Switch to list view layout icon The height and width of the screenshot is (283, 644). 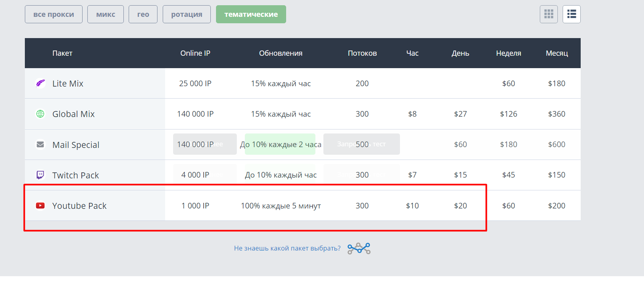tap(571, 14)
